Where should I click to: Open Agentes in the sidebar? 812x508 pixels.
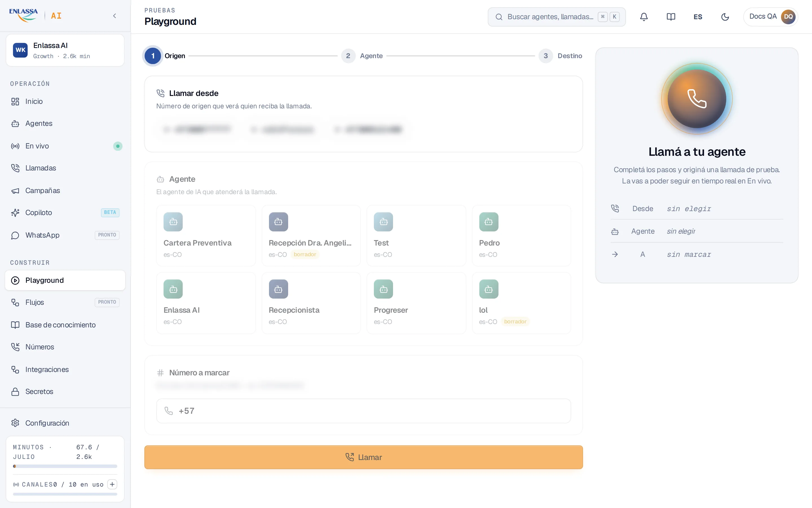tap(65, 124)
